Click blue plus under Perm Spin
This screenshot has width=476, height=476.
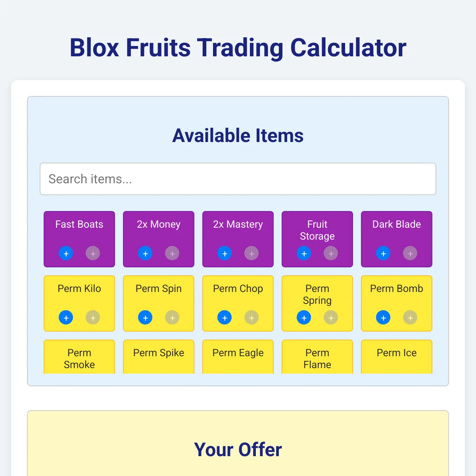(145, 317)
